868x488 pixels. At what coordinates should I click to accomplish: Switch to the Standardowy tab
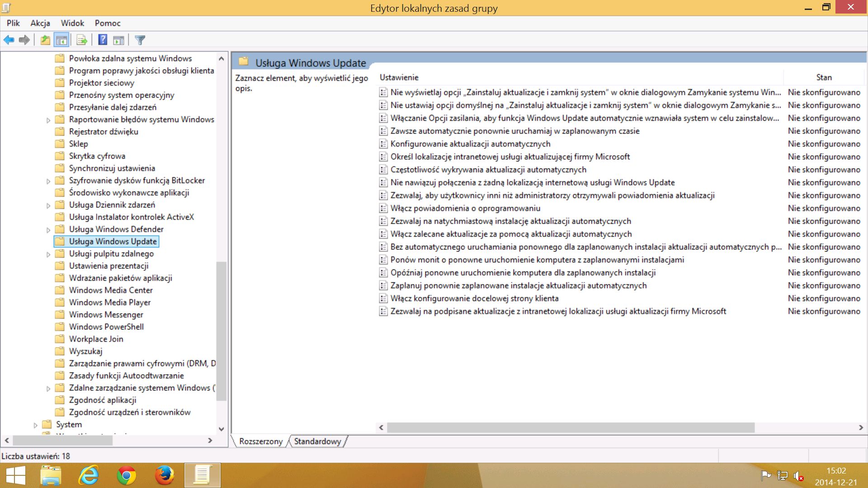pyautogui.click(x=317, y=441)
